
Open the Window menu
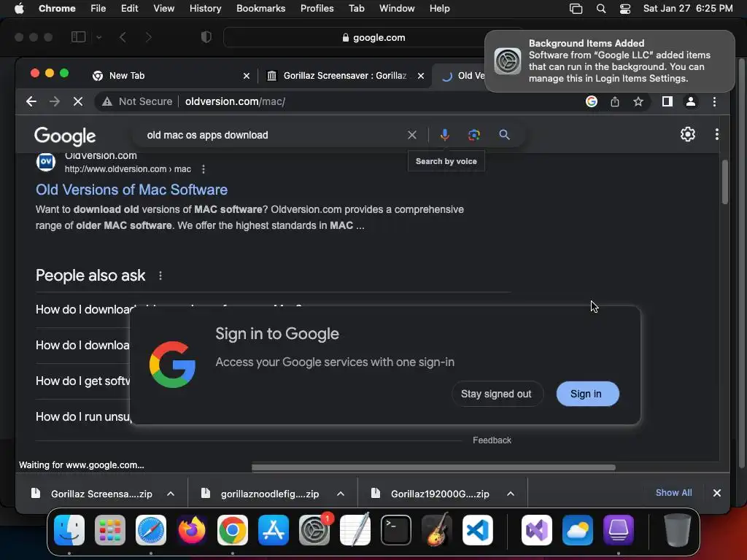[x=397, y=9]
